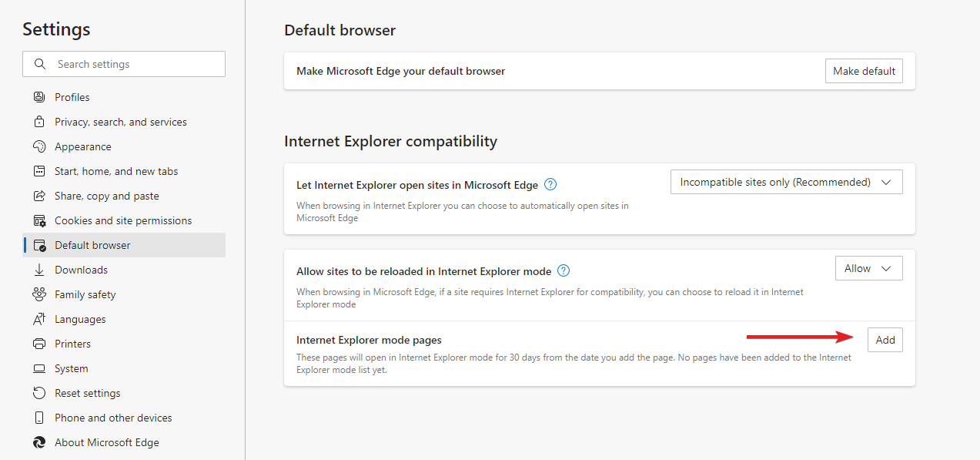Click the 'Internet Explorer mode pages' label
This screenshot has width=980, height=460.
tap(369, 340)
